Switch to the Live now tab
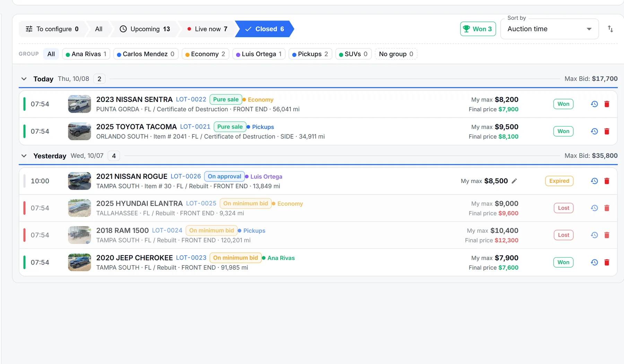Viewport: 624px width, 364px height. [x=207, y=29]
